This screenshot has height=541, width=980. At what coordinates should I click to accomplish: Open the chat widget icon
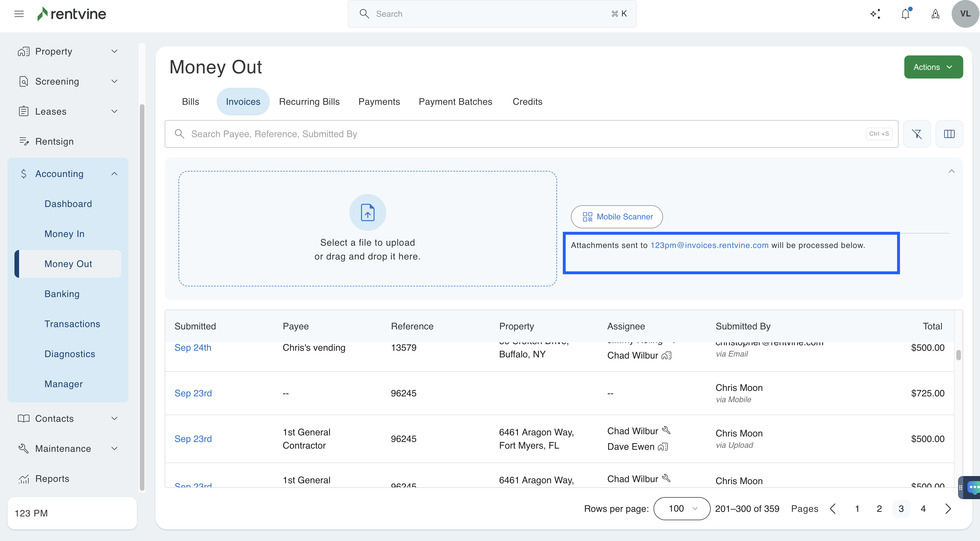click(x=973, y=487)
